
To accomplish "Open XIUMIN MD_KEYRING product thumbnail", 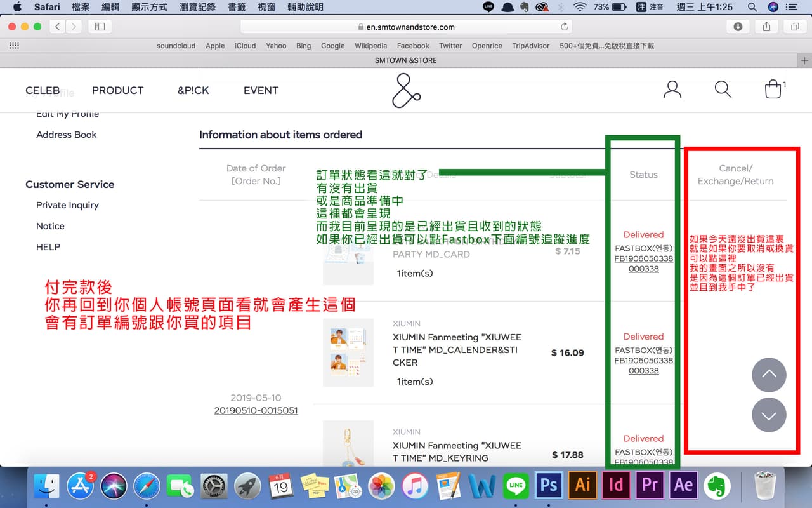I will [348, 444].
